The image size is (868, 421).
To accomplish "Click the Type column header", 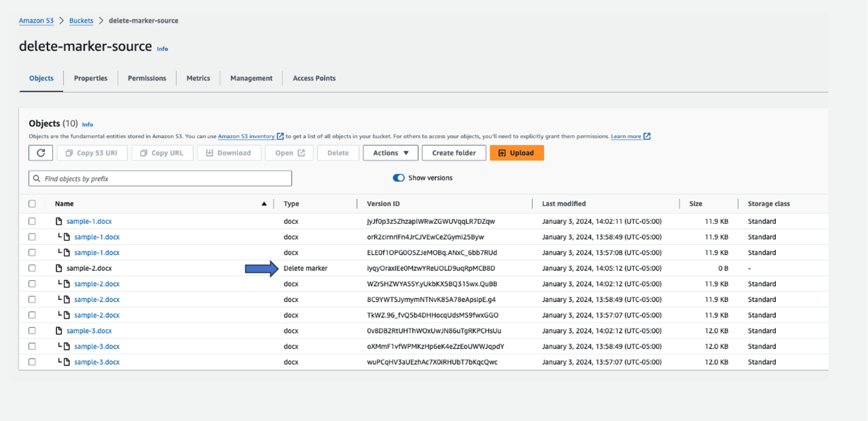I will (x=291, y=204).
